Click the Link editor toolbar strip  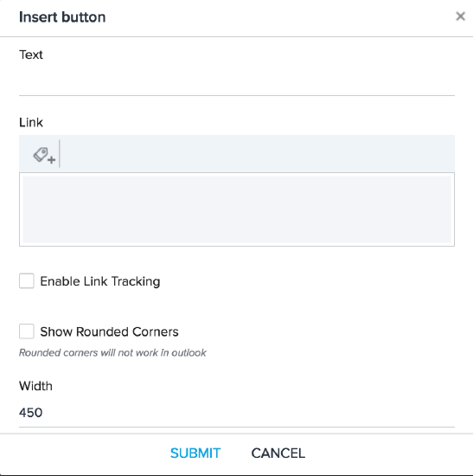point(237,154)
